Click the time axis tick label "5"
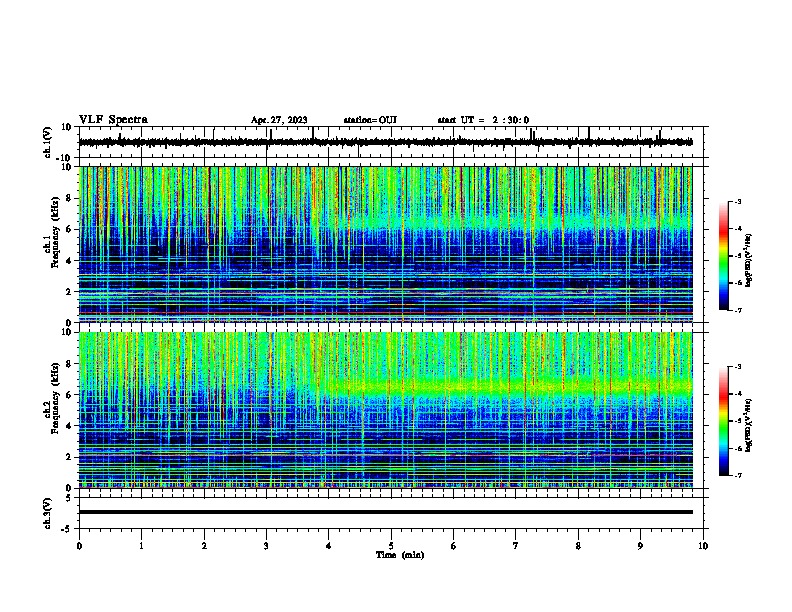This screenshot has height=612, width=792. (x=391, y=546)
